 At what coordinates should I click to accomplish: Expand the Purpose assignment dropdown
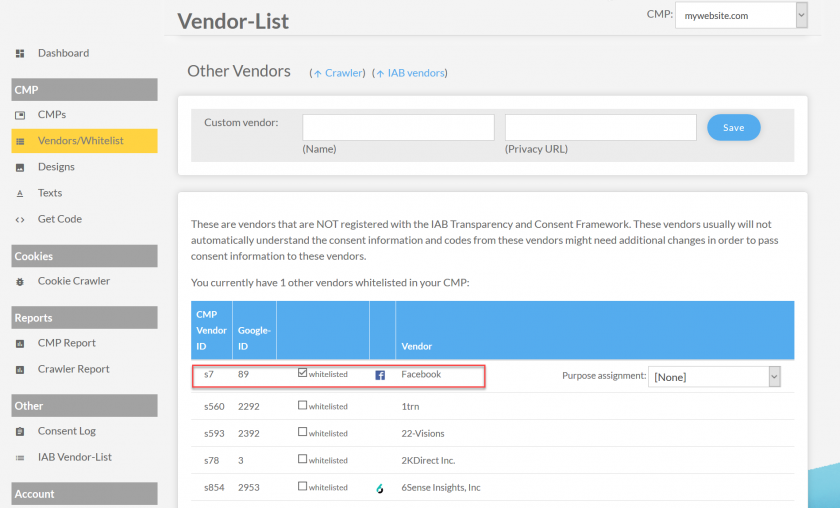point(714,377)
